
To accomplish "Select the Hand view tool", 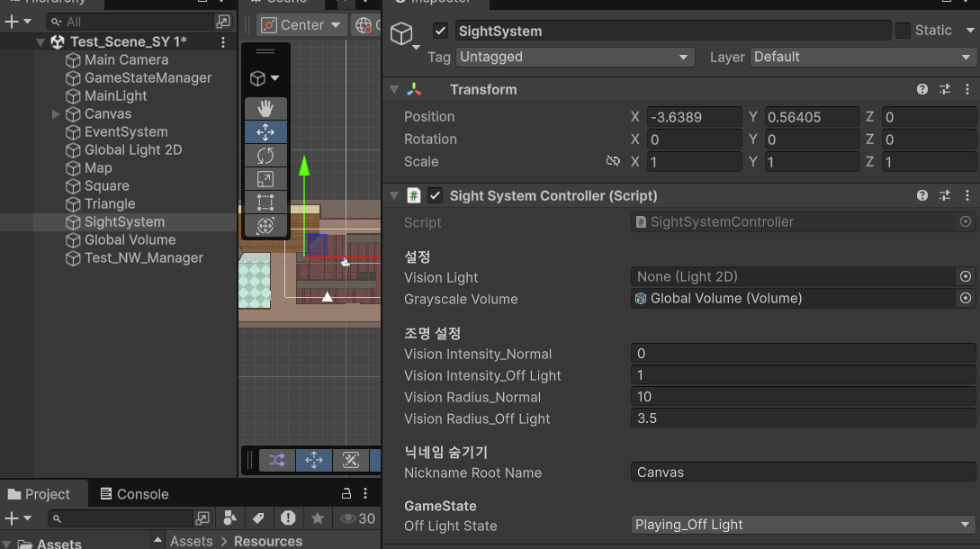I will [x=265, y=109].
